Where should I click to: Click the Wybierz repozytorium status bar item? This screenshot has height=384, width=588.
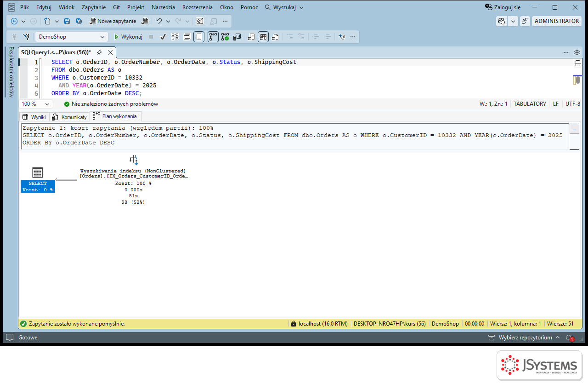[x=524, y=338]
